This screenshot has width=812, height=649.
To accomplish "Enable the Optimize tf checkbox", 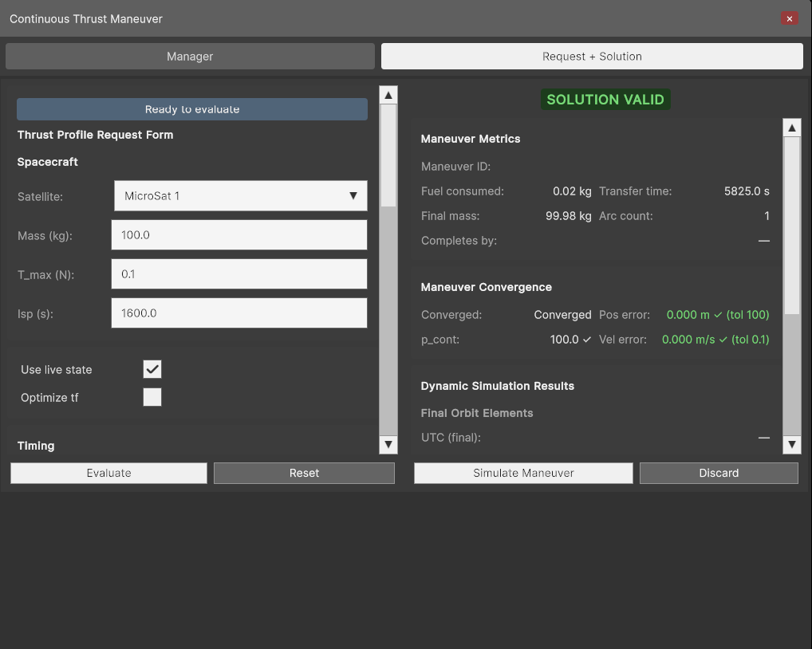I will click(152, 398).
